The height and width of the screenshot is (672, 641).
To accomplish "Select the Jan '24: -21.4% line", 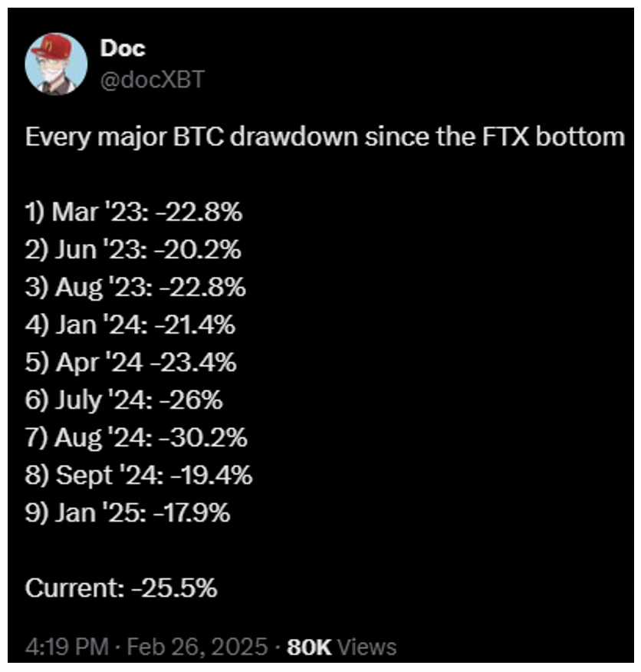I will [x=130, y=324].
